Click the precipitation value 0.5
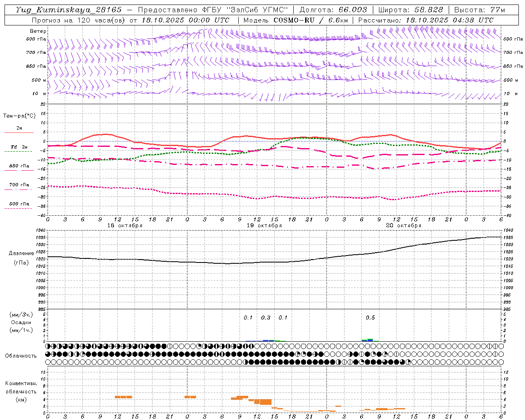This screenshot has height=420, width=525. click(x=370, y=317)
